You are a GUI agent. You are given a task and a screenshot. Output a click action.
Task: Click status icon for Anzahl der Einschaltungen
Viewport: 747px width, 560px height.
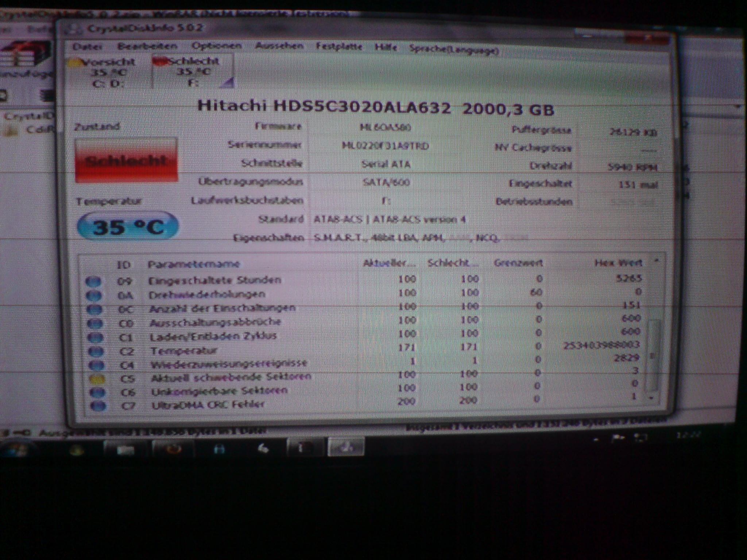pyautogui.click(x=94, y=310)
